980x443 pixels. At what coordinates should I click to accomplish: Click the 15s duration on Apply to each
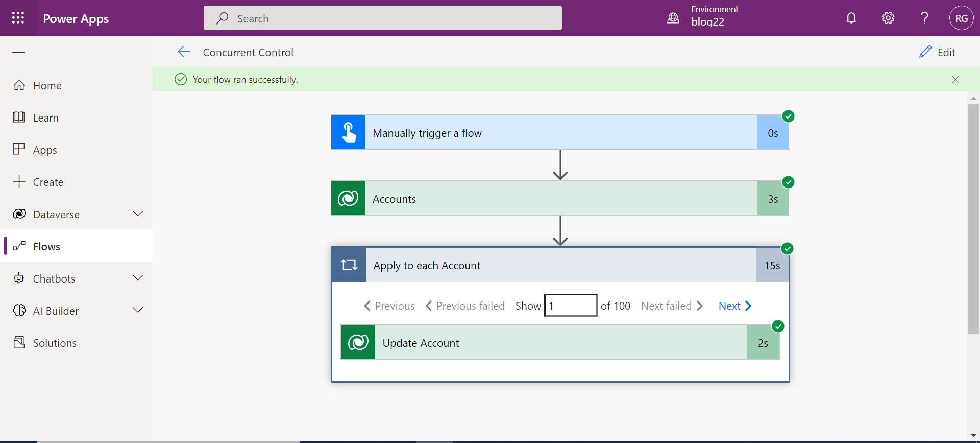point(772,265)
